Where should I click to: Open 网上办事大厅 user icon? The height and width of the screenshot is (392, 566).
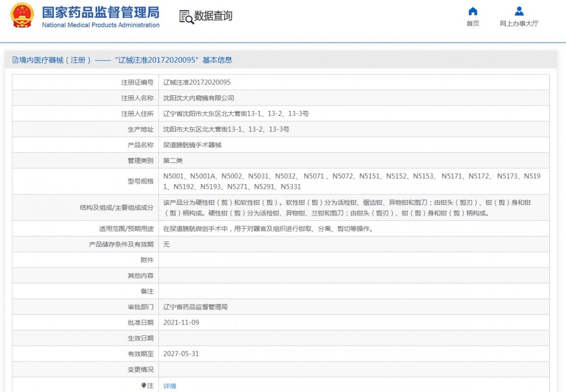[x=519, y=11]
